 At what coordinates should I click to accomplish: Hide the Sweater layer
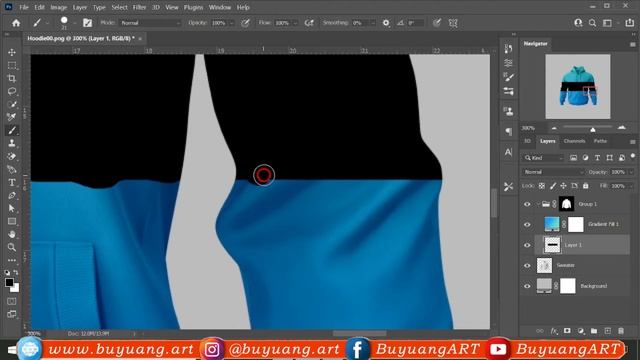[527, 265]
